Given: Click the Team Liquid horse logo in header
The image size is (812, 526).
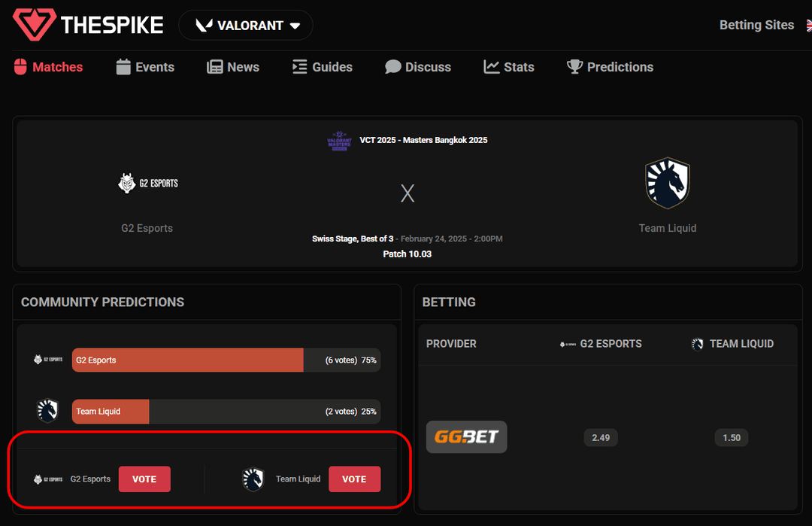Looking at the screenshot, I should point(667,184).
